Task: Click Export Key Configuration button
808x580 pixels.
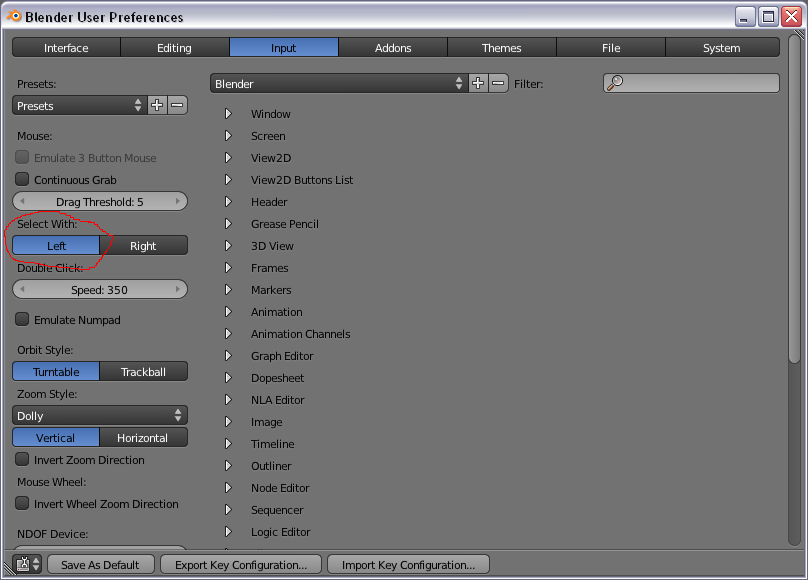Action: coord(241,564)
